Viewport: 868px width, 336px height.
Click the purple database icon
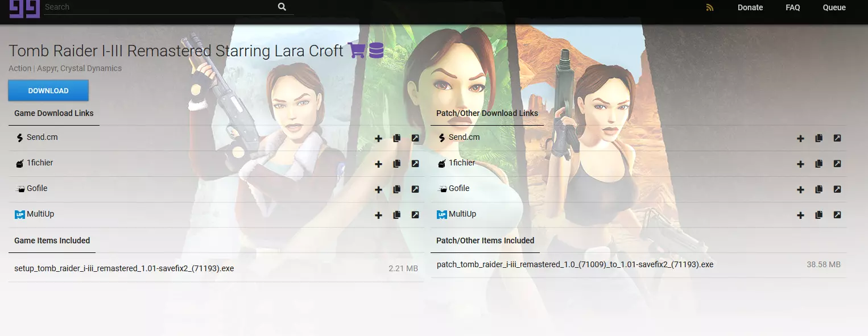point(377,51)
